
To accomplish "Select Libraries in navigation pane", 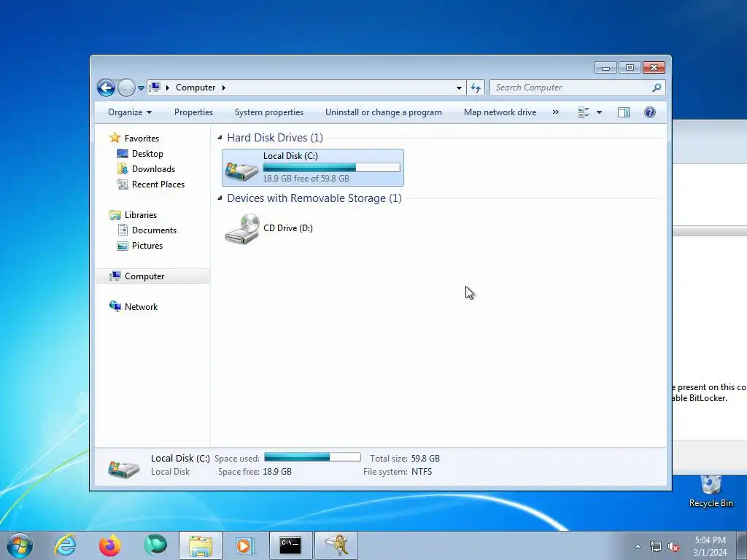I will point(141,215).
